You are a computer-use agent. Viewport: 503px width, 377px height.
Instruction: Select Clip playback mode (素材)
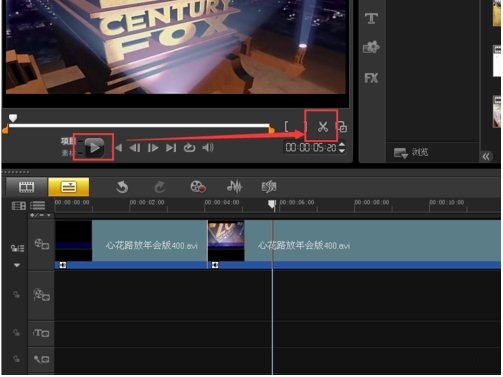(68, 153)
